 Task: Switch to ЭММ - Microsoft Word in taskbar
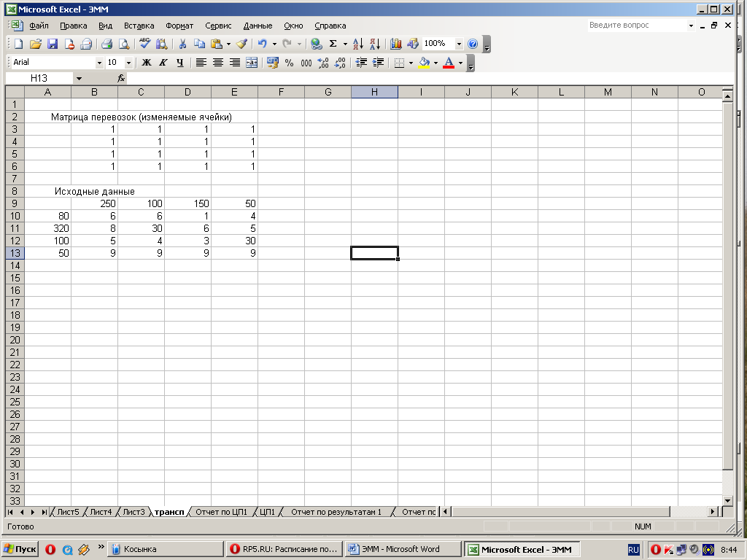(x=403, y=549)
